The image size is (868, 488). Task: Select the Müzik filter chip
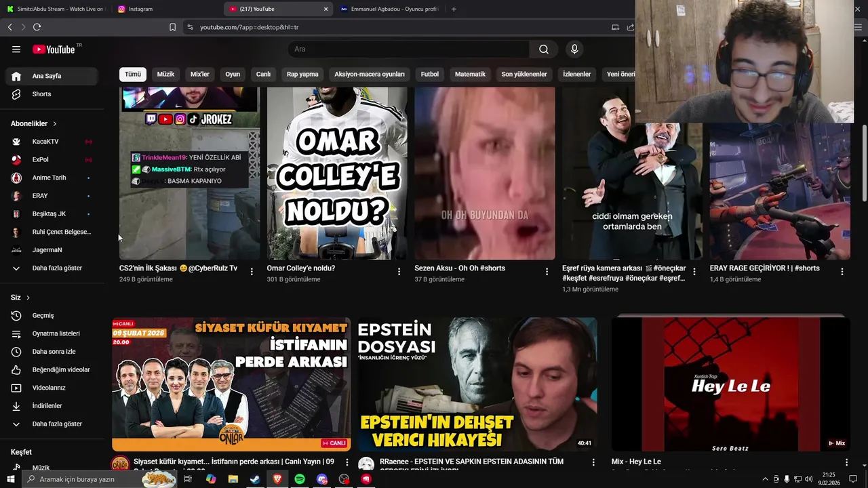pos(165,74)
